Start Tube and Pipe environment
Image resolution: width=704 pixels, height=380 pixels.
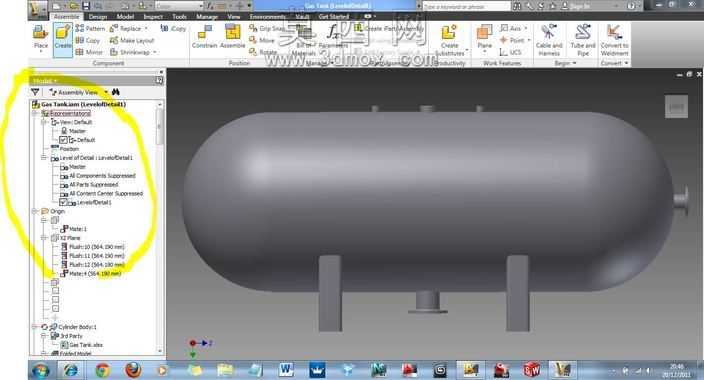click(x=583, y=40)
